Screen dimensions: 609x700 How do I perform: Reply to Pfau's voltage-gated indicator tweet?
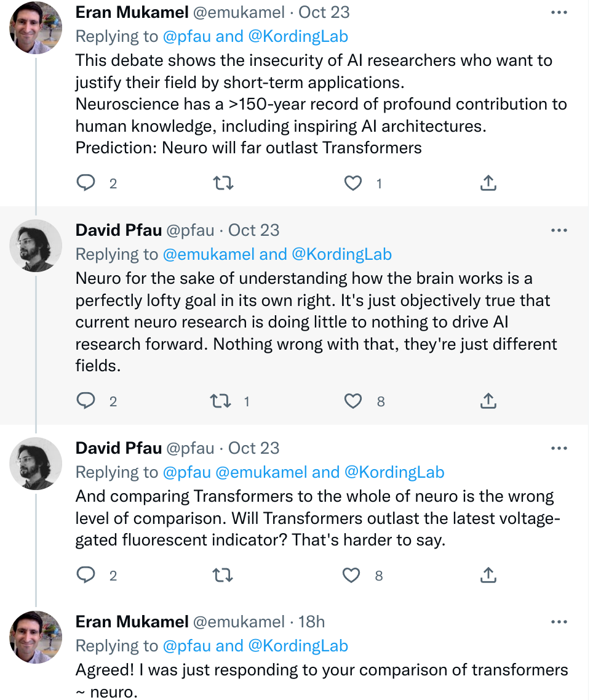tap(86, 575)
